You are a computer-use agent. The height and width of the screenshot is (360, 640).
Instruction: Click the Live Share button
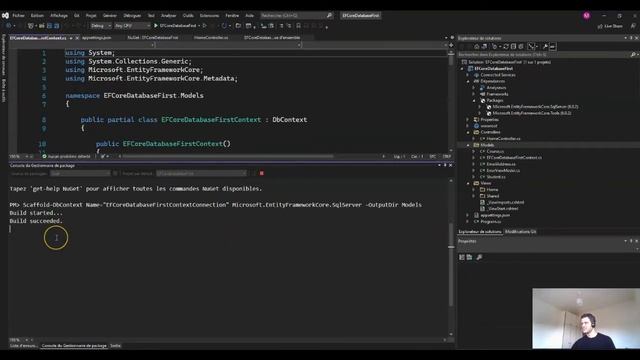(610, 26)
